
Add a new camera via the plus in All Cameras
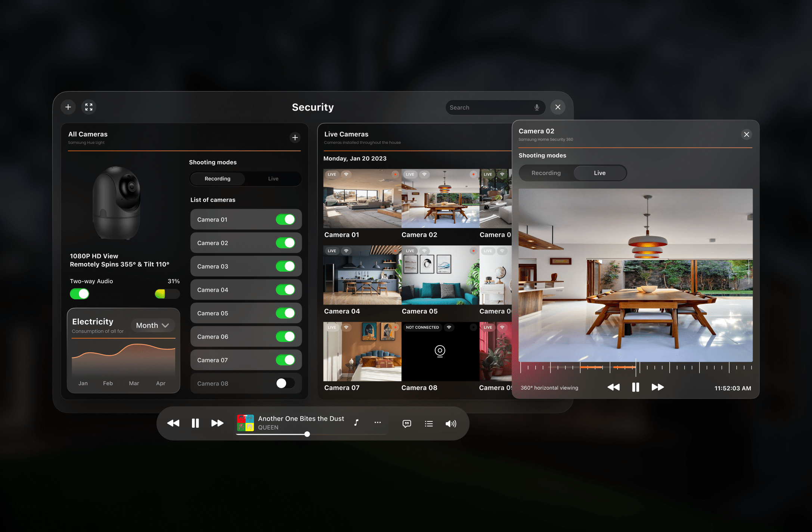point(295,138)
